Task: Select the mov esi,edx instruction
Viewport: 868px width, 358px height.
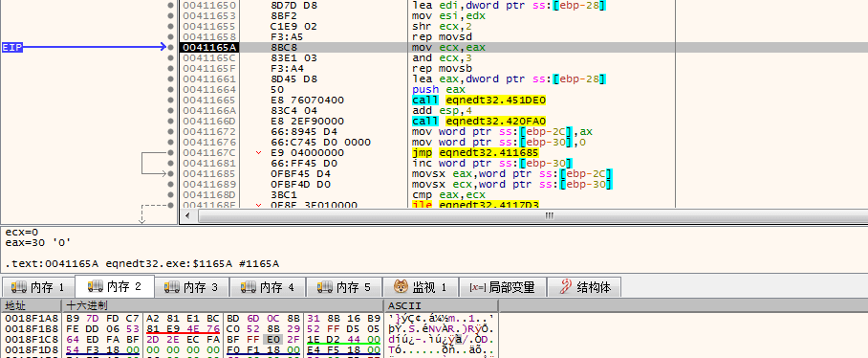Action: [449, 16]
